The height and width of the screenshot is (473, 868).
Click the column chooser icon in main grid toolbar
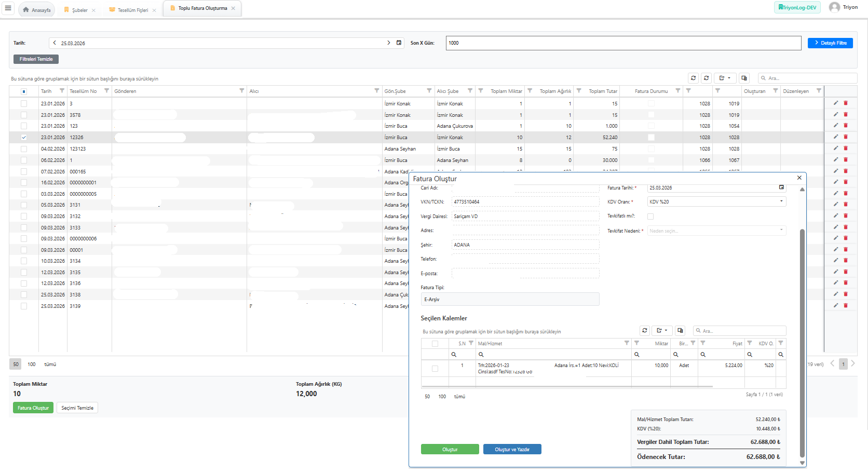(x=744, y=78)
